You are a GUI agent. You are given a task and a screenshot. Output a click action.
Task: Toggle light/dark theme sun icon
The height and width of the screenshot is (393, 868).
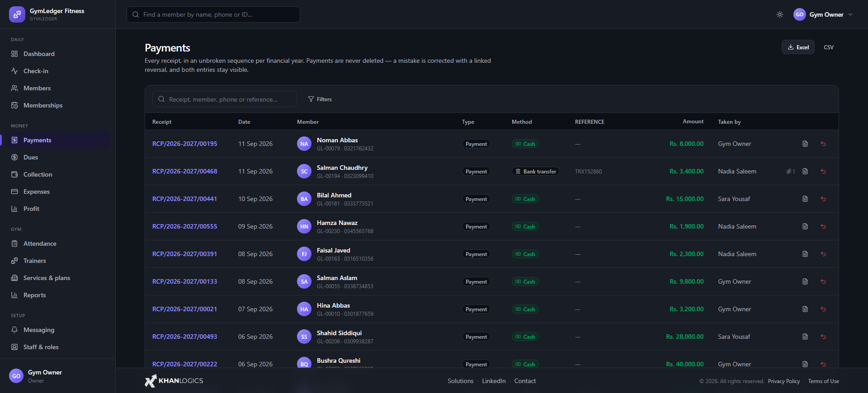point(780,14)
